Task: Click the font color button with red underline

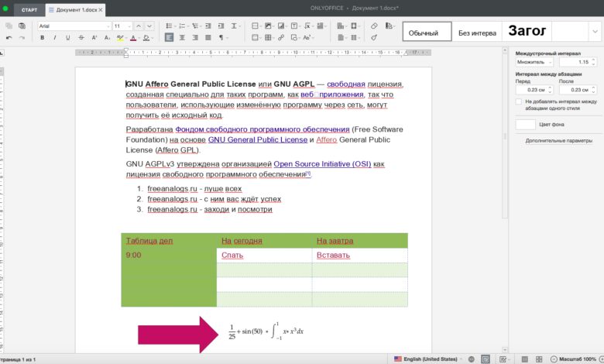Action: coord(133,38)
